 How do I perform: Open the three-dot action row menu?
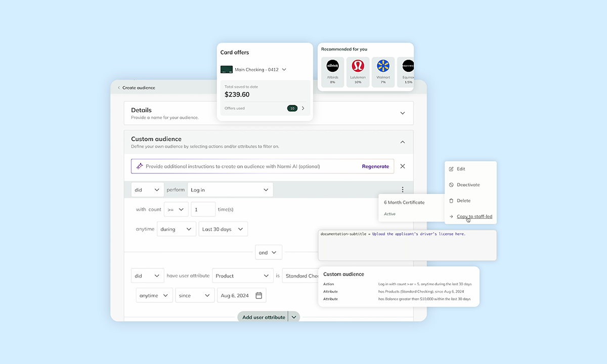point(403,190)
